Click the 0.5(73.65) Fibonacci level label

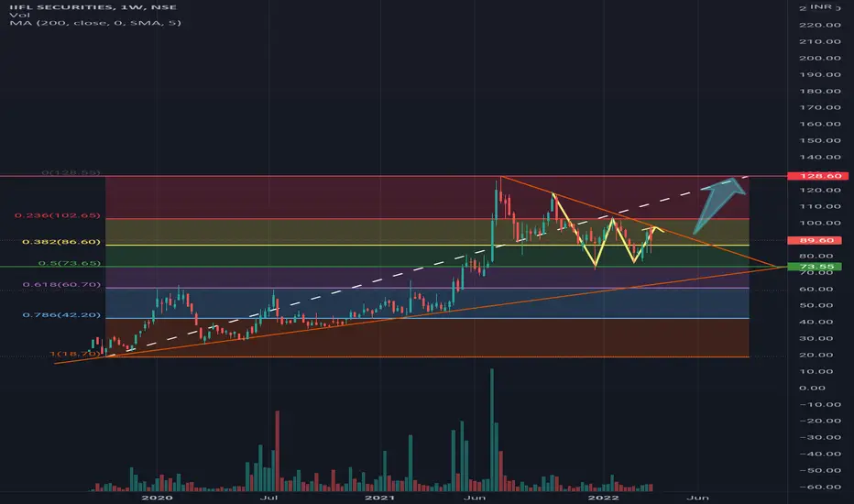(x=69, y=263)
